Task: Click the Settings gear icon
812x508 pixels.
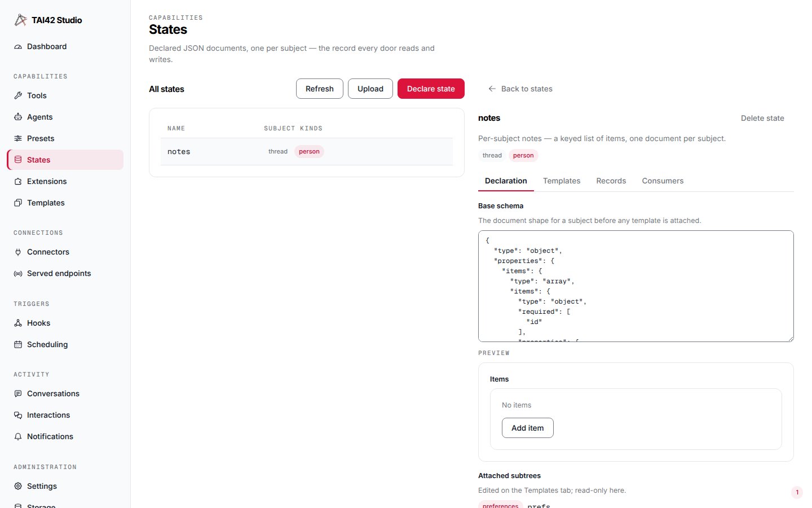Action: click(x=18, y=487)
